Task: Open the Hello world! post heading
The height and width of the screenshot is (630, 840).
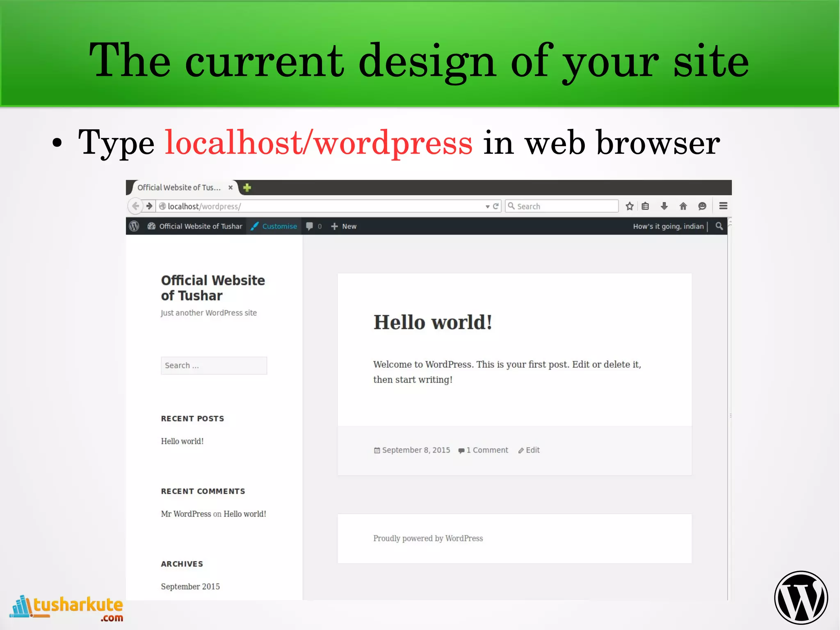Action: pyautogui.click(x=433, y=322)
